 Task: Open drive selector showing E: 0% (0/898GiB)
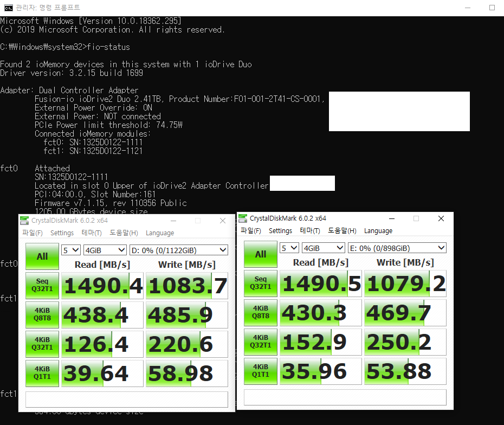pos(397,248)
